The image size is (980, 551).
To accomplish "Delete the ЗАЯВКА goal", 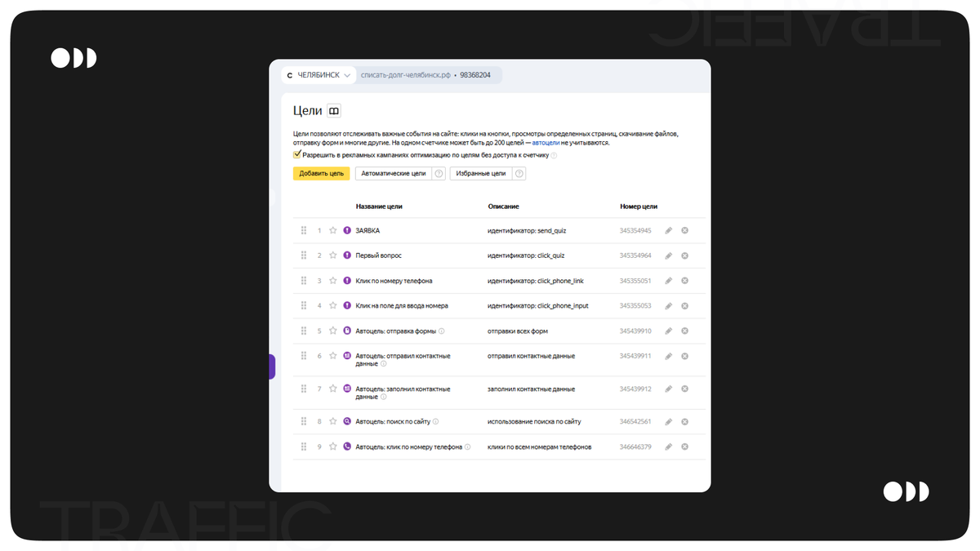I will pyautogui.click(x=685, y=231).
